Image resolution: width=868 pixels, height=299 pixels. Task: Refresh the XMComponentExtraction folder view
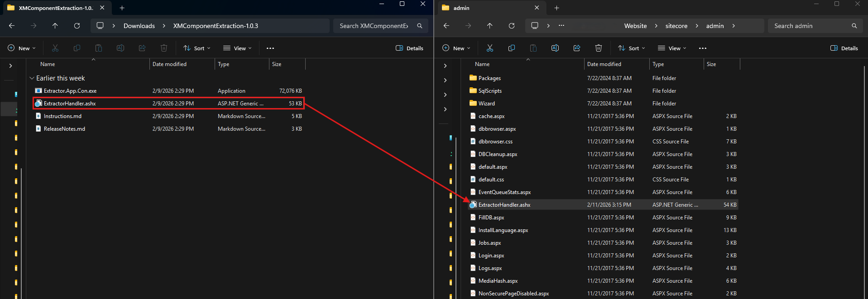click(77, 26)
